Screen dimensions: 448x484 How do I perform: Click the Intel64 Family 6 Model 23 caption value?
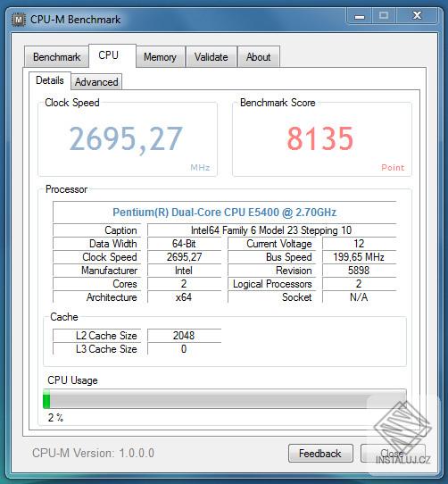point(271,230)
